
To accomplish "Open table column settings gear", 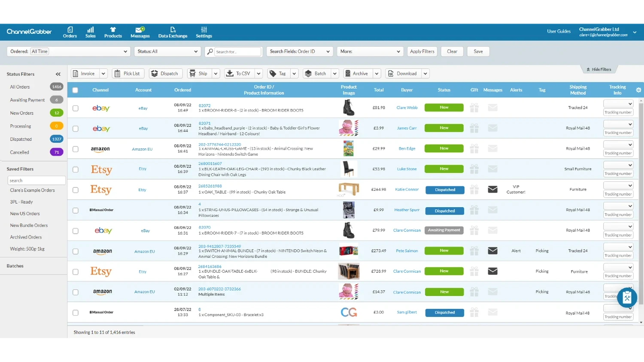I will [638, 90].
